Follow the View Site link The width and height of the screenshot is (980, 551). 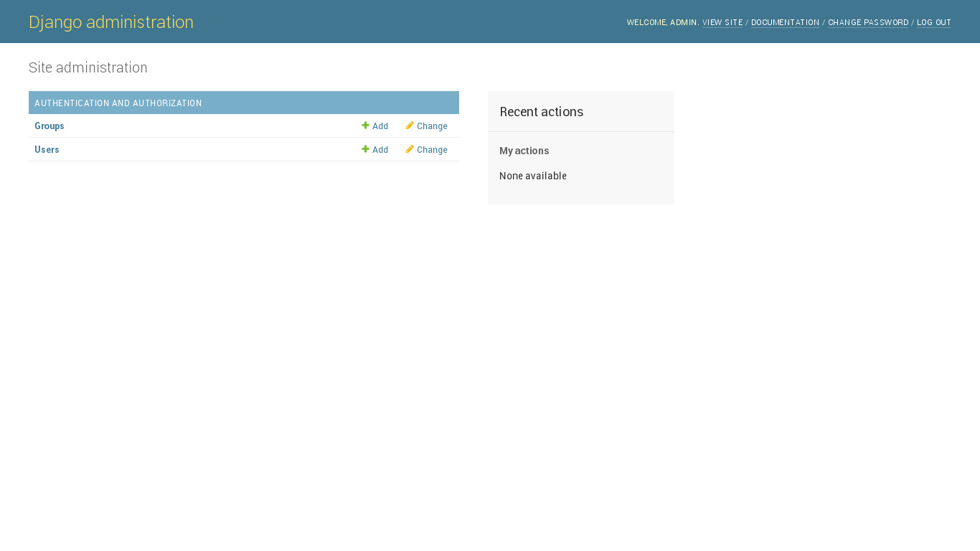point(722,23)
